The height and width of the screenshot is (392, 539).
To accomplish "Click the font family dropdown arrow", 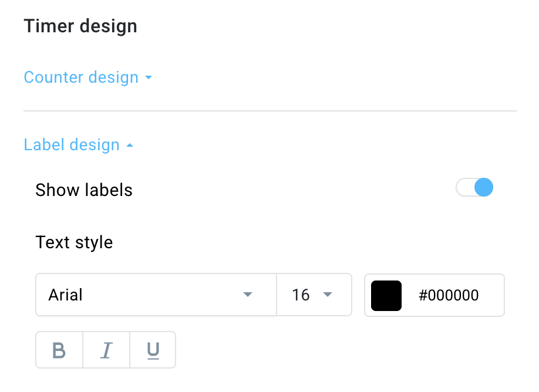I will tap(248, 295).
